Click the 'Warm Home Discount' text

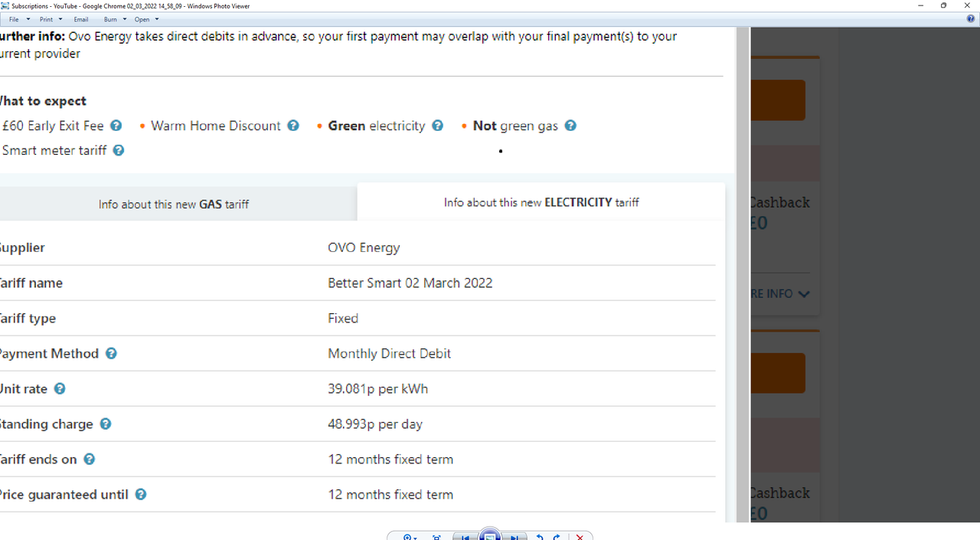(216, 126)
